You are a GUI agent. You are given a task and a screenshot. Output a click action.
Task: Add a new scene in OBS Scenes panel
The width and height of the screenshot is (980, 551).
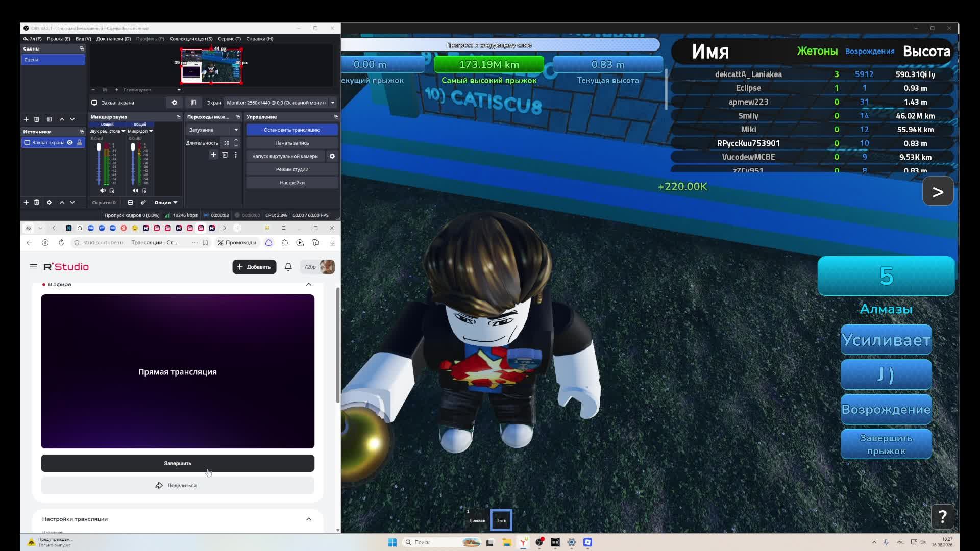pos(26,119)
